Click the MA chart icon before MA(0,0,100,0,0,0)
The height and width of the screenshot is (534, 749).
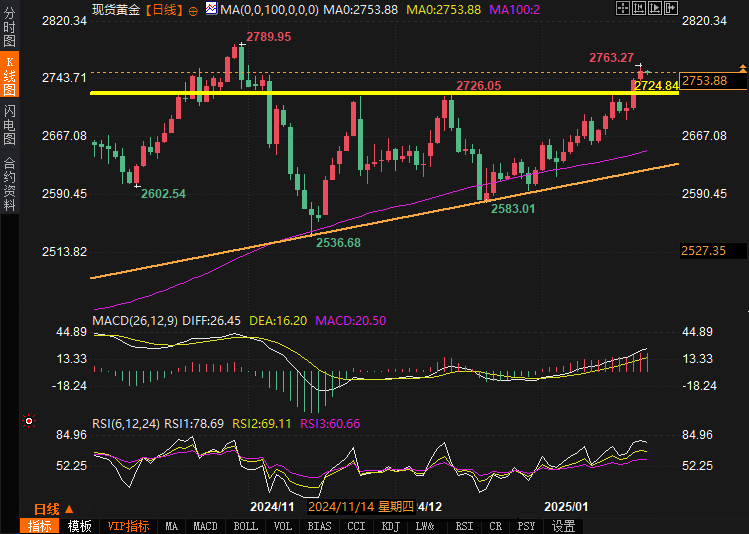pos(210,9)
